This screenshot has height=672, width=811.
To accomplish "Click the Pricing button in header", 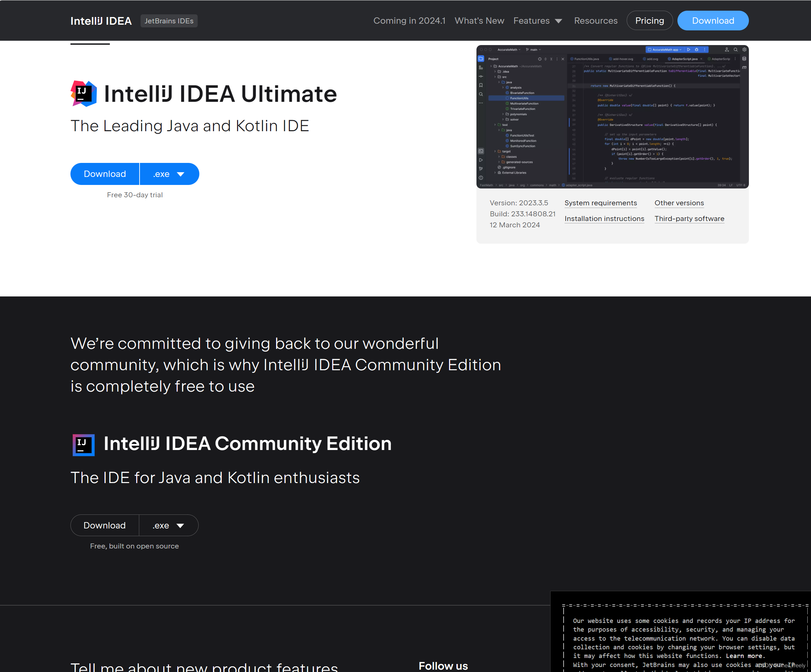I will (649, 21).
